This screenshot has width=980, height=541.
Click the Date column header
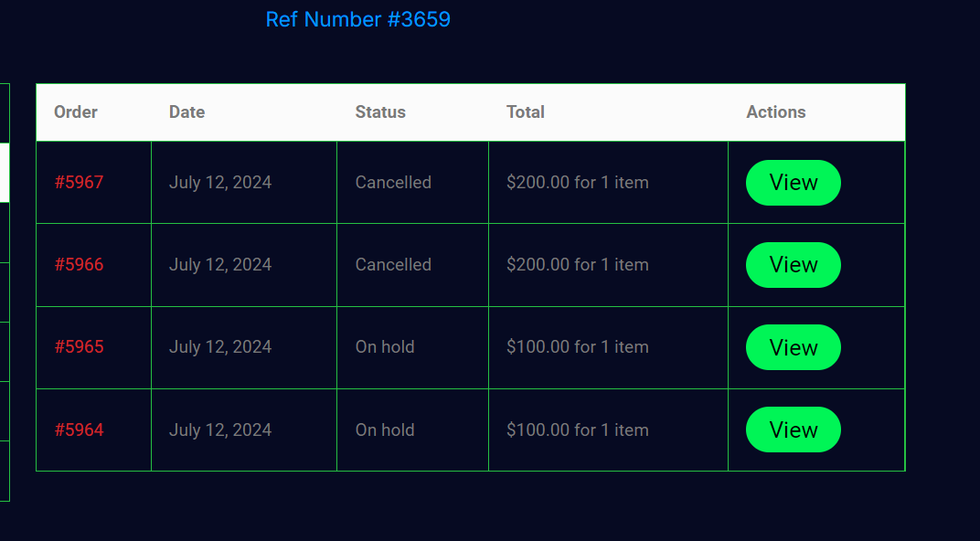pyautogui.click(x=186, y=112)
